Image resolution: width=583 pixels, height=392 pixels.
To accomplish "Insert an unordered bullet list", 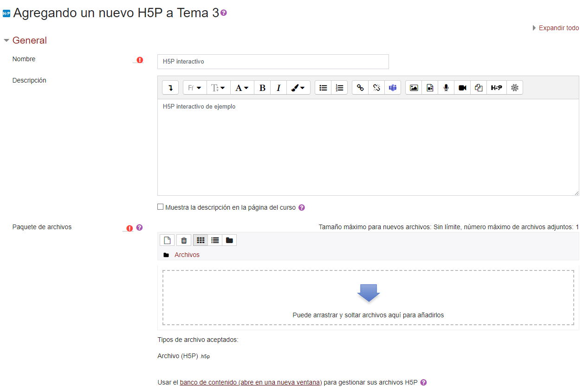I will pos(323,88).
